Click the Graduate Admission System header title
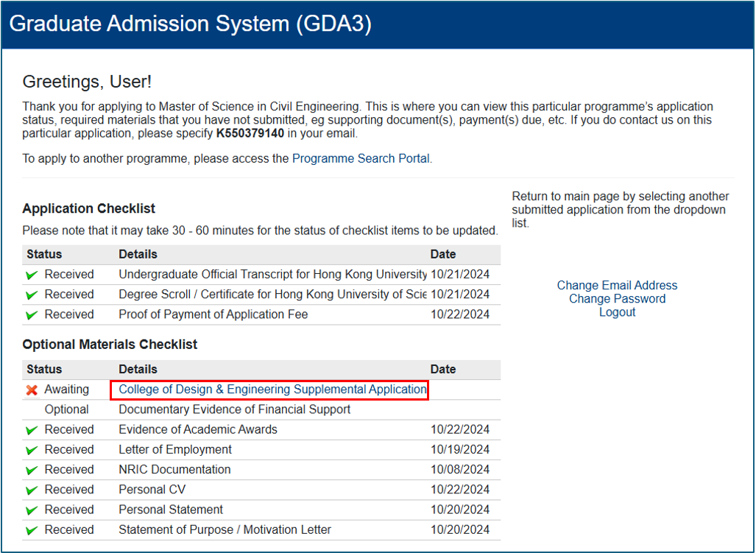 coord(191,24)
